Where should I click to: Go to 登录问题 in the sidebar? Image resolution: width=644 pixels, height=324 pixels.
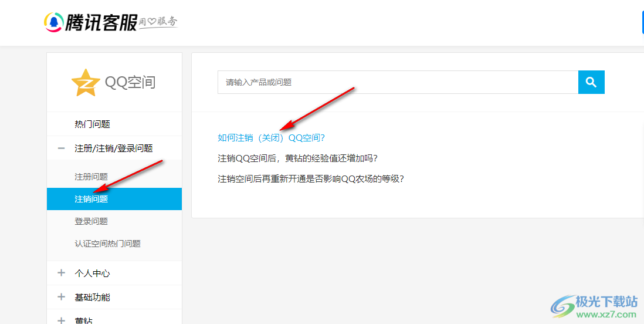91,221
